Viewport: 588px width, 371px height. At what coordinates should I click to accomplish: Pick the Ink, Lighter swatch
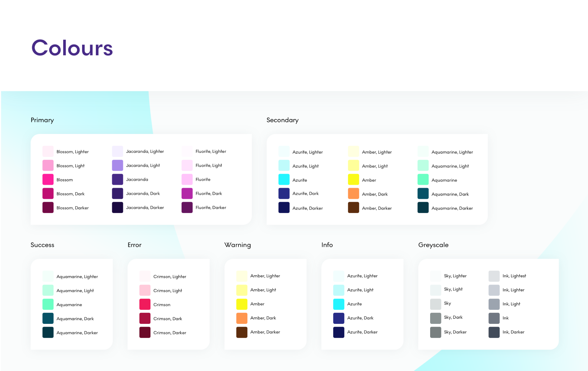[494, 290]
